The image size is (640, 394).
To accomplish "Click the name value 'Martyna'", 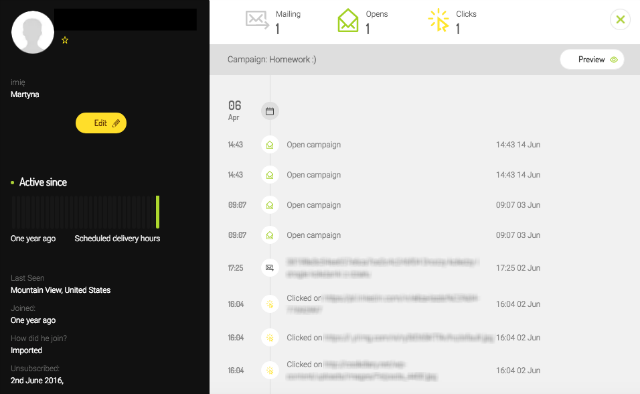I will (x=25, y=94).
